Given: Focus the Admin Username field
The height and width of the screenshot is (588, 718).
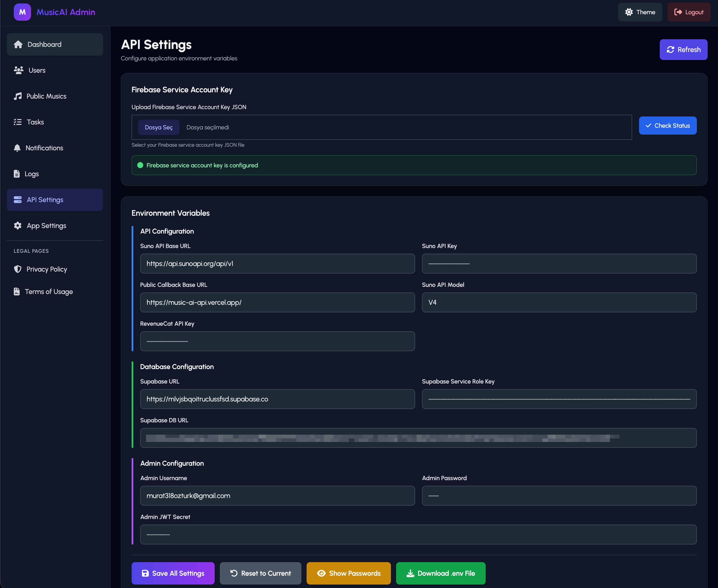Looking at the screenshot, I should [x=277, y=496].
